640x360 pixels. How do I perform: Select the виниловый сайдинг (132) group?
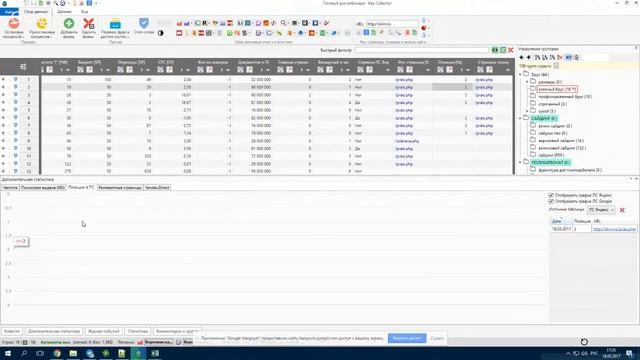562,148
